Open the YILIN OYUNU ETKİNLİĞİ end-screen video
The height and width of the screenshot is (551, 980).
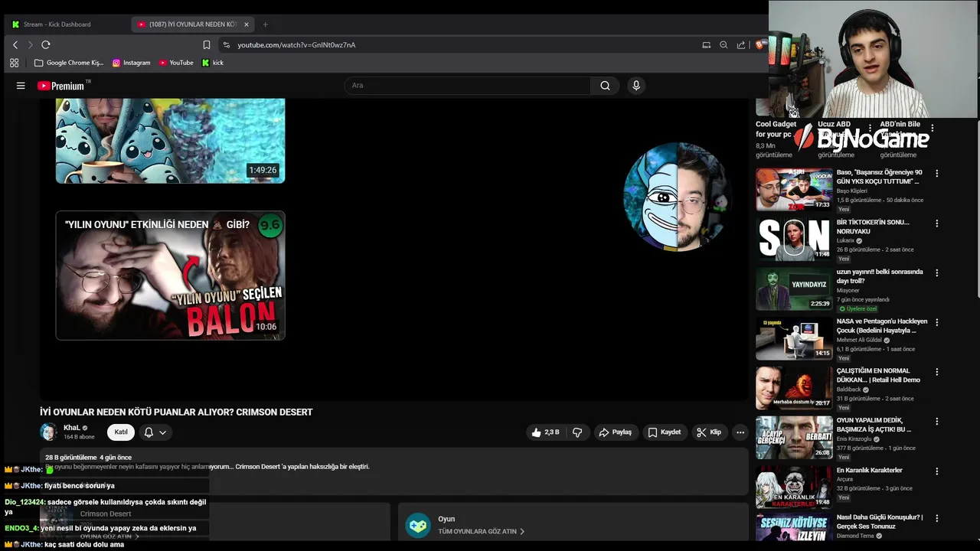170,275
